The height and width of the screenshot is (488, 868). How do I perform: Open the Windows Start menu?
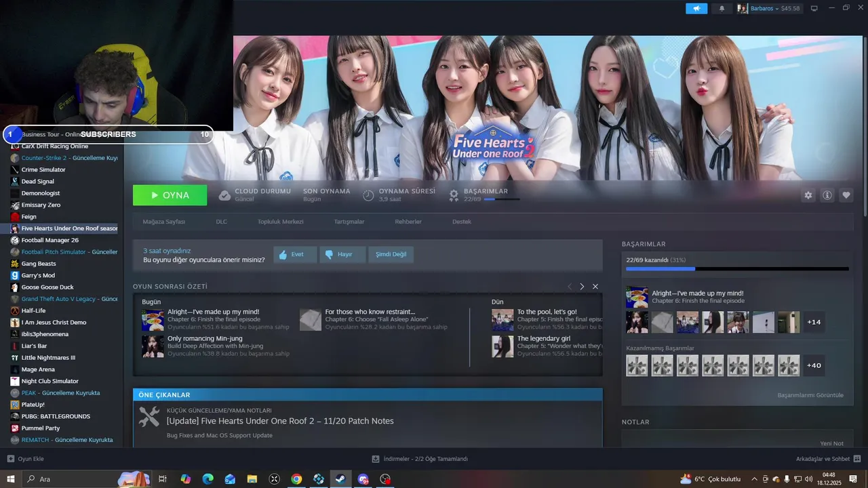pyautogui.click(x=11, y=479)
